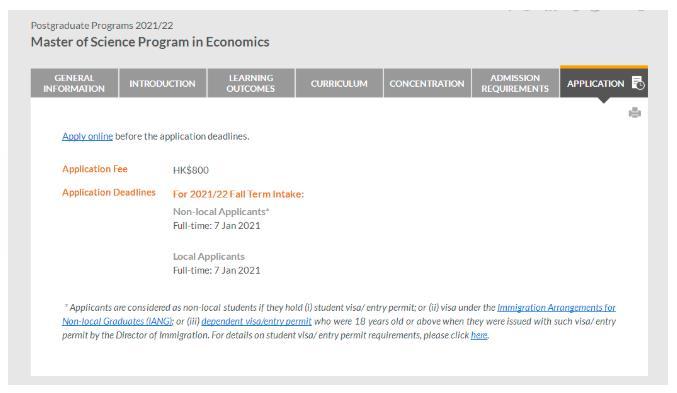Screen dimensions: 677x393
Task: Click the For 2021/22 Fall Term Intake heading
Action: click(x=238, y=194)
